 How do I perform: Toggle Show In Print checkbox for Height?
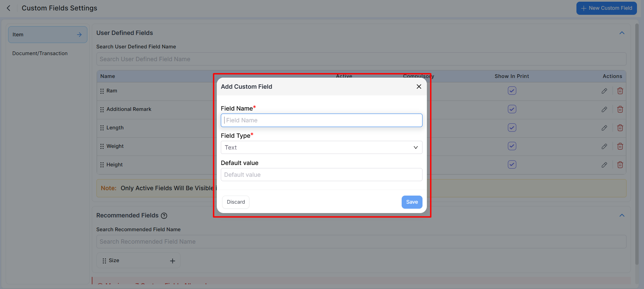[512, 165]
